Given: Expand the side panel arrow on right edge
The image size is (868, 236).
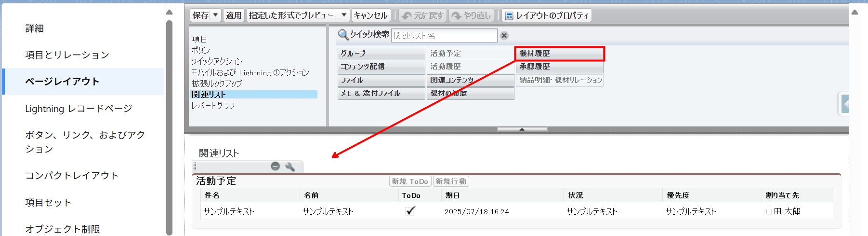Looking at the screenshot, I should coord(845,104).
